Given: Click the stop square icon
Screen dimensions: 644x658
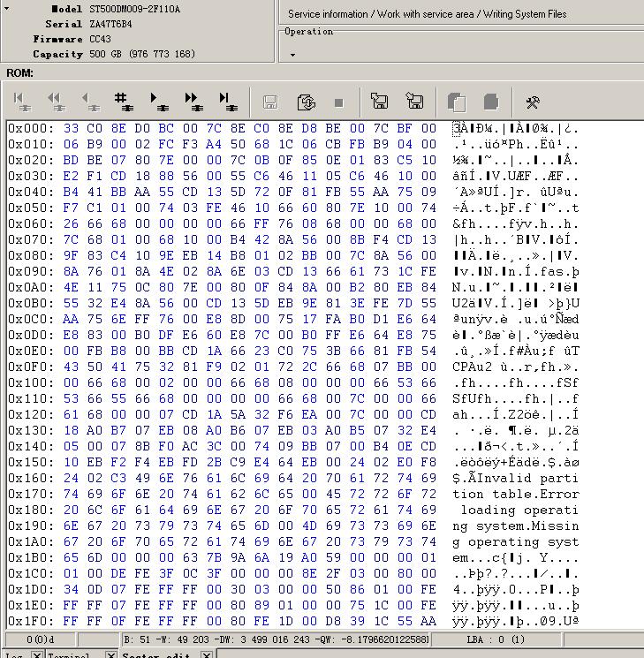Looking at the screenshot, I should tap(339, 102).
